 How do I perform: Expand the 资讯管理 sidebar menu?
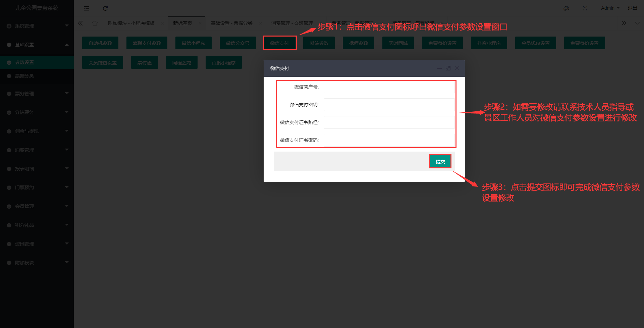tap(37, 244)
